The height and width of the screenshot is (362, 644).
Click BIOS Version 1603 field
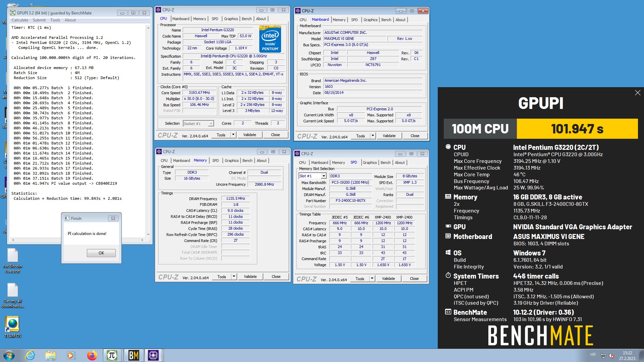(x=373, y=86)
